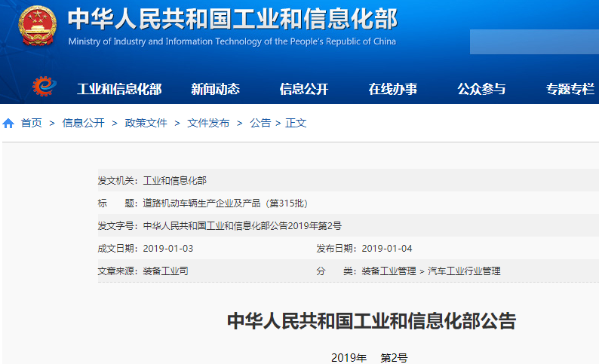Image resolution: width=599 pixels, height=364 pixels.
Task: Click the 中华人民共和国工业和信息化部 site title
Action: click(232, 20)
